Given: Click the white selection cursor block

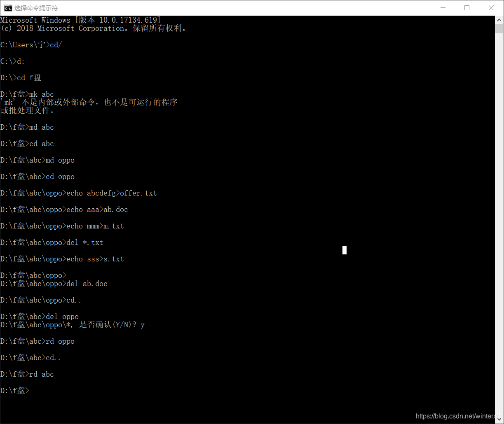Looking at the screenshot, I should pos(345,250).
